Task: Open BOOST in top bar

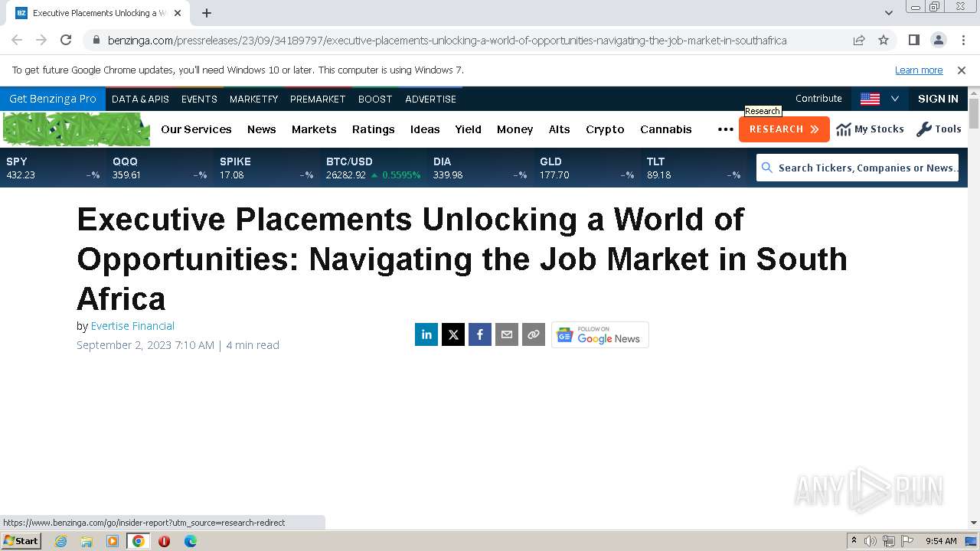Action: pos(375,99)
